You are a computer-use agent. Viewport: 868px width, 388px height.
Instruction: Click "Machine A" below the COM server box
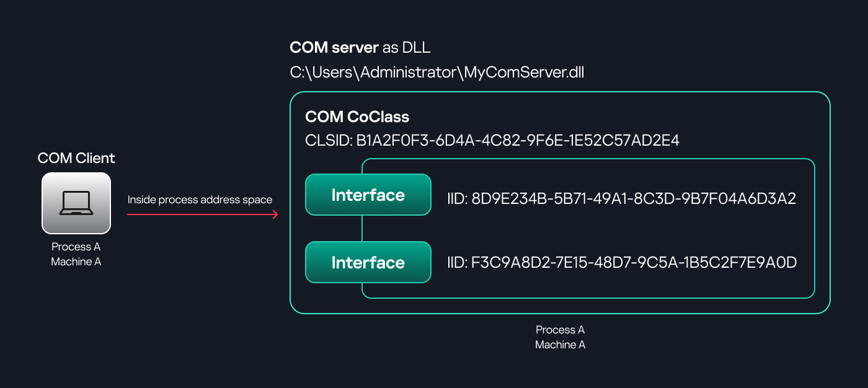(560, 345)
